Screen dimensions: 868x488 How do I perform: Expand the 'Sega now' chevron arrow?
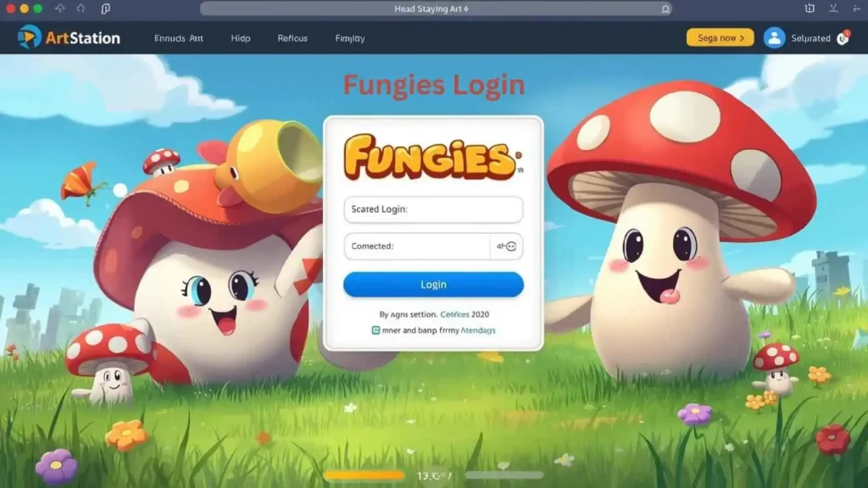[x=743, y=37]
